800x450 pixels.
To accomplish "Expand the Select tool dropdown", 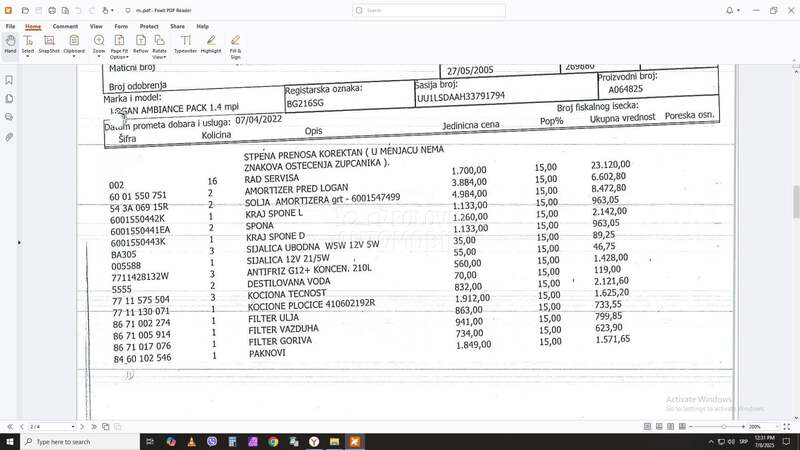I will point(28,56).
